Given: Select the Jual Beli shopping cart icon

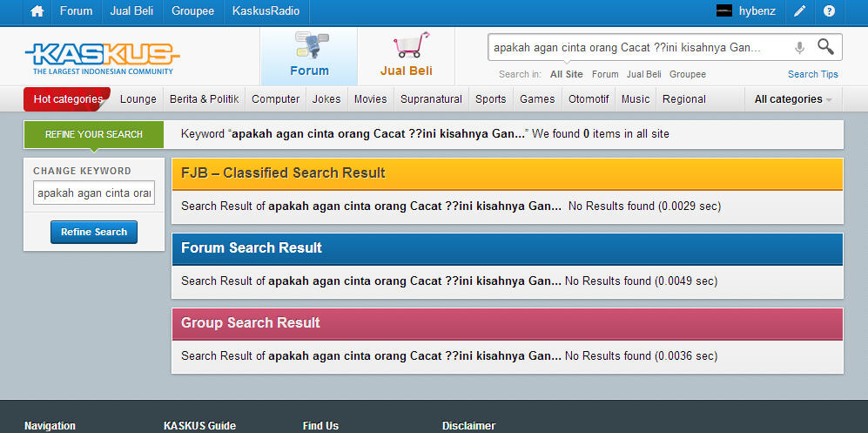Looking at the screenshot, I should [x=411, y=44].
